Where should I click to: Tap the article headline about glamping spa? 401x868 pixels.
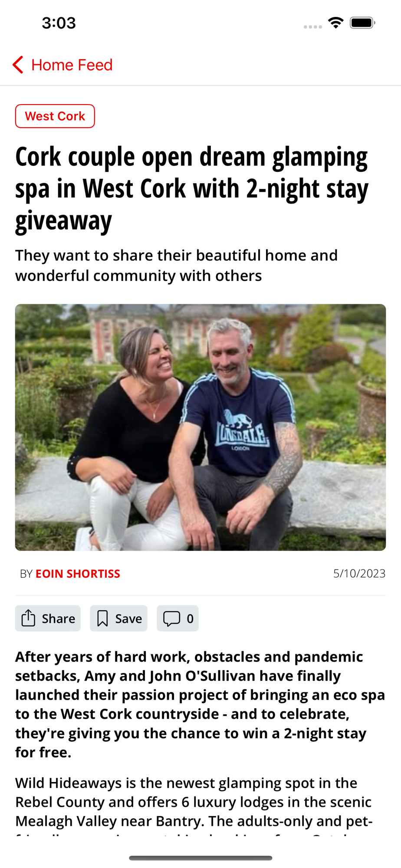[192, 188]
